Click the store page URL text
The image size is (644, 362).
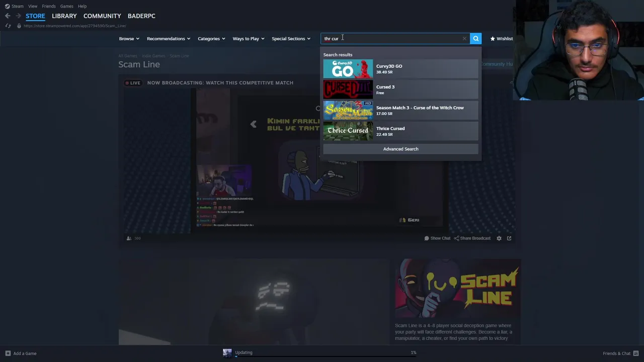pos(74,26)
